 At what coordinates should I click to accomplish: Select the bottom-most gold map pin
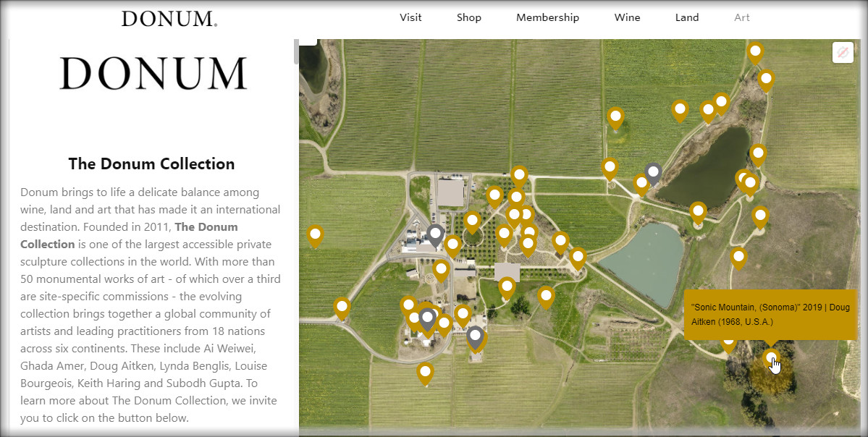[x=425, y=373]
